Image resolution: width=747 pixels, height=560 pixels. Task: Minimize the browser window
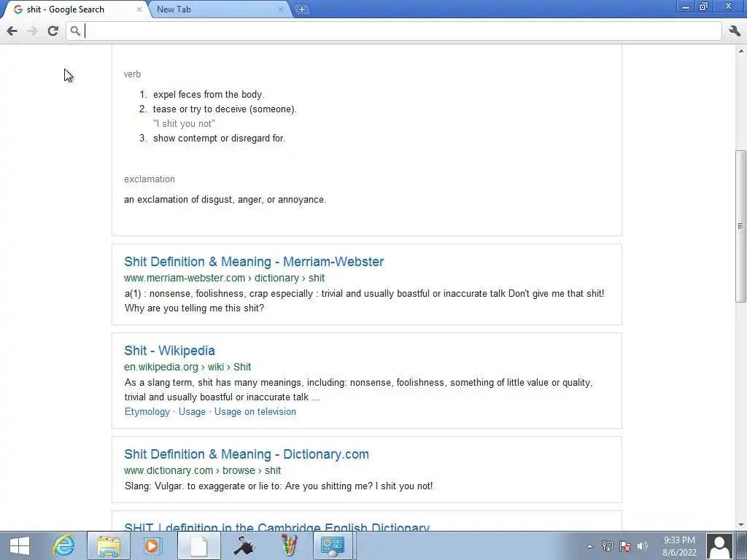point(685,7)
